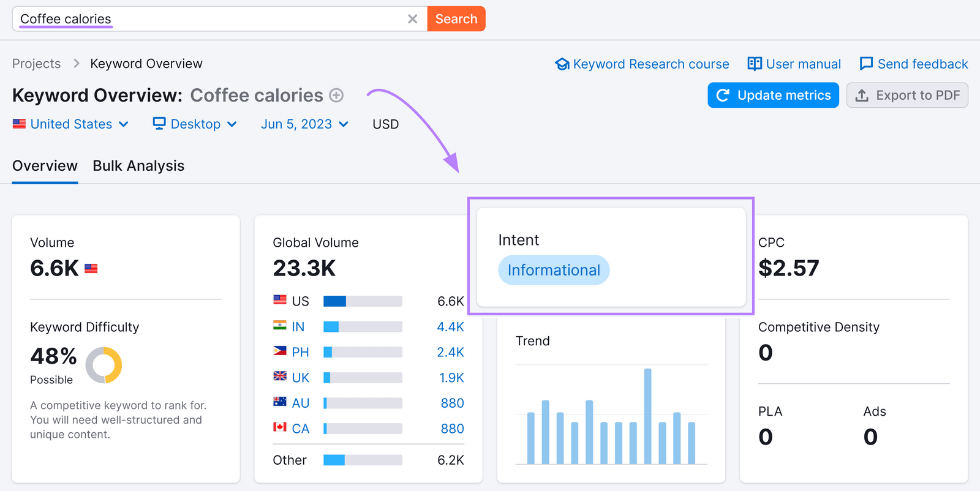Go to Projects in the breadcrumb
The width and height of the screenshot is (980, 491).
(36, 64)
